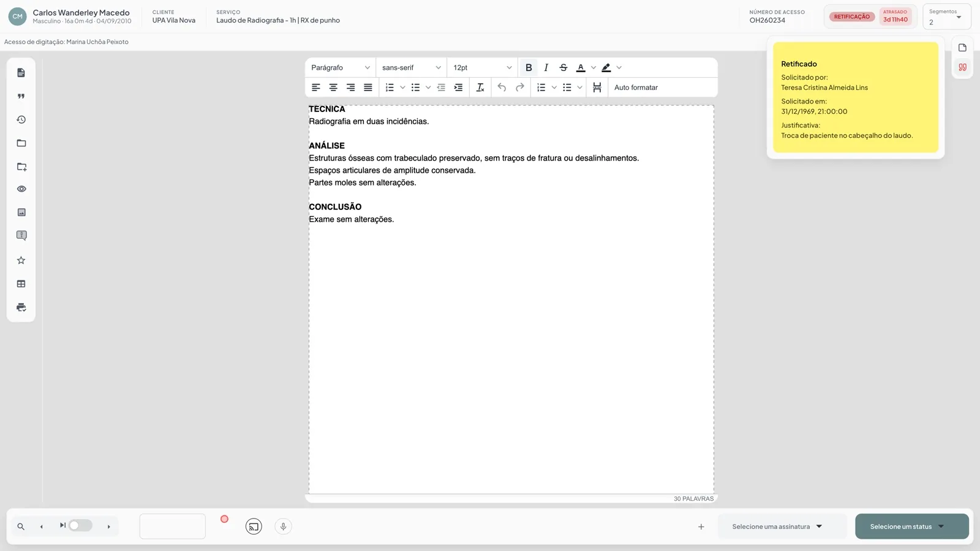Open the quotes icon in left sidebar
This screenshot has height=551, width=980.
pyautogui.click(x=21, y=96)
